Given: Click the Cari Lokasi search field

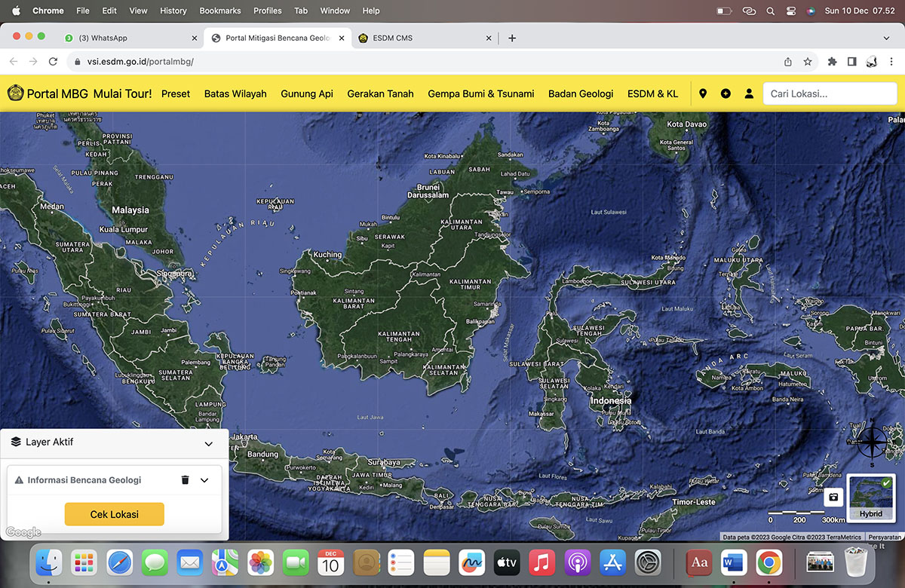Looking at the screenshot, I should [830, 93].
